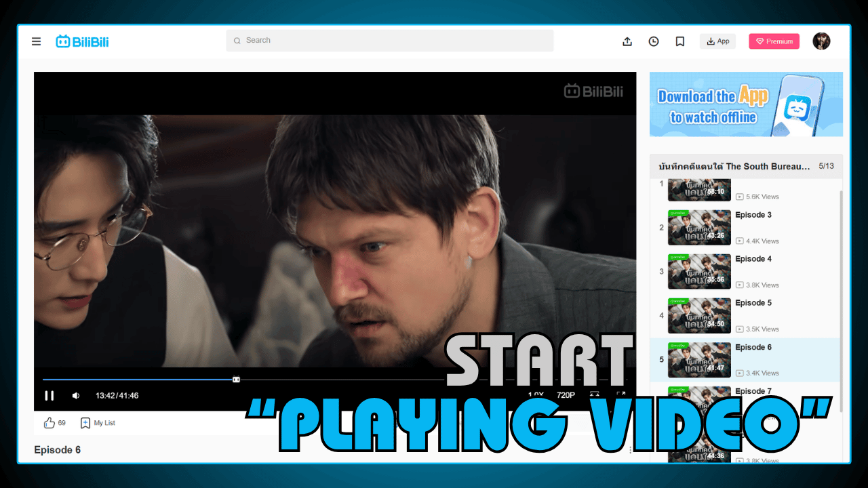Open watch history clock icon
Screen dimensions: 868x488
[x=654, y=41]
